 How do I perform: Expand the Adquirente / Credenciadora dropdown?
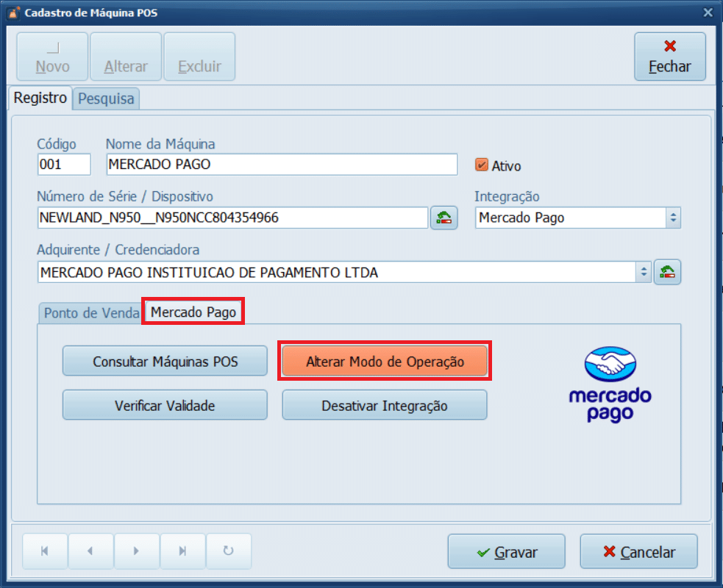(x=644, y=272)
